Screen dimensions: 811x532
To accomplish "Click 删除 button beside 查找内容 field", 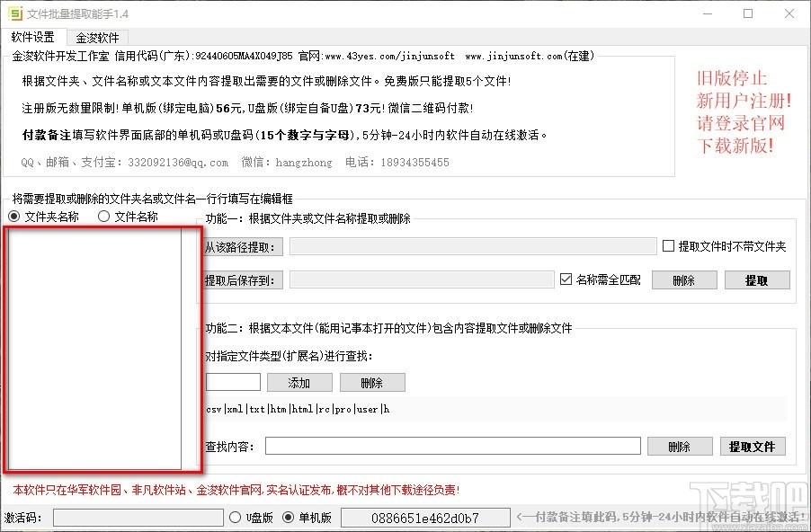I will coord(680,446).
